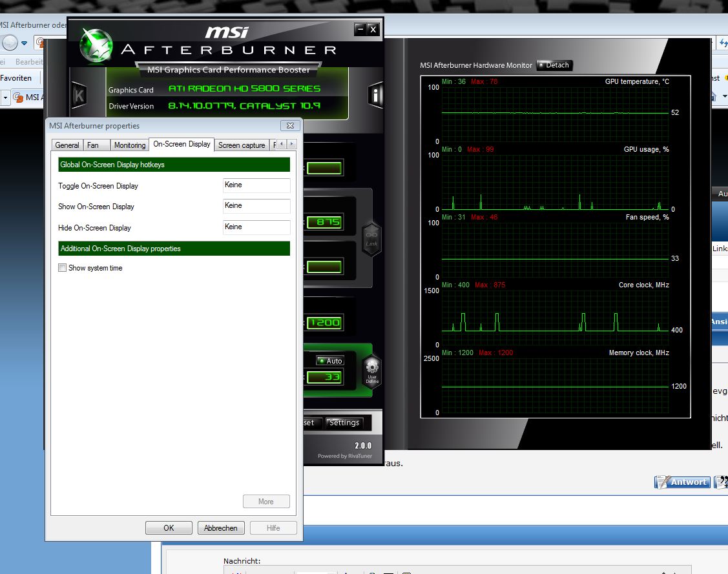Click the GPU temperature graph
The height and width of the screenshot is (574, 728).
[x=555, y=115]
